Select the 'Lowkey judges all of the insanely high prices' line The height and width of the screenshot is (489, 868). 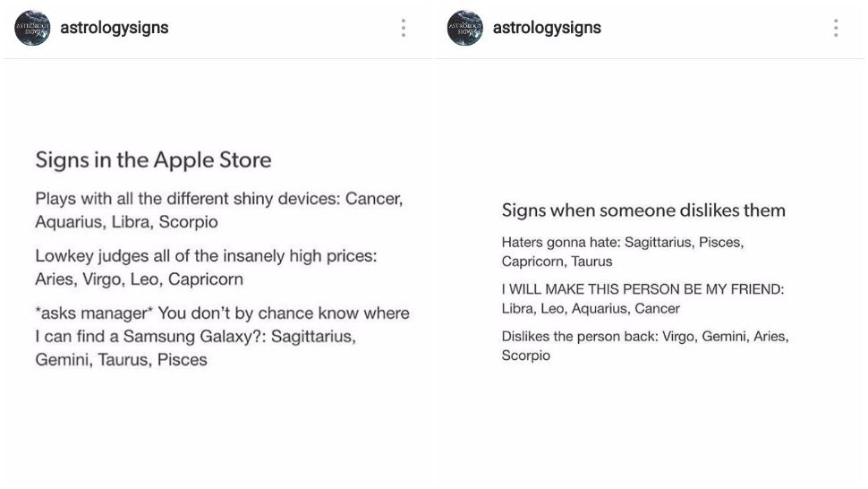point(206,268)
